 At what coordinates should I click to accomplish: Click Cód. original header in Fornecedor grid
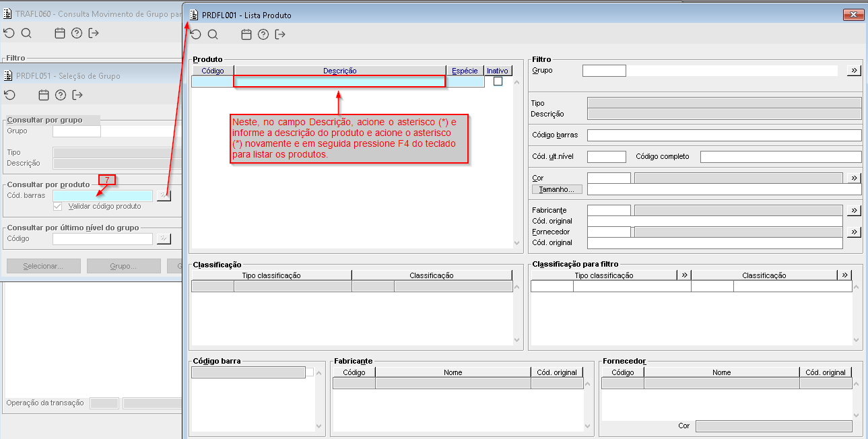coord(826,372)
